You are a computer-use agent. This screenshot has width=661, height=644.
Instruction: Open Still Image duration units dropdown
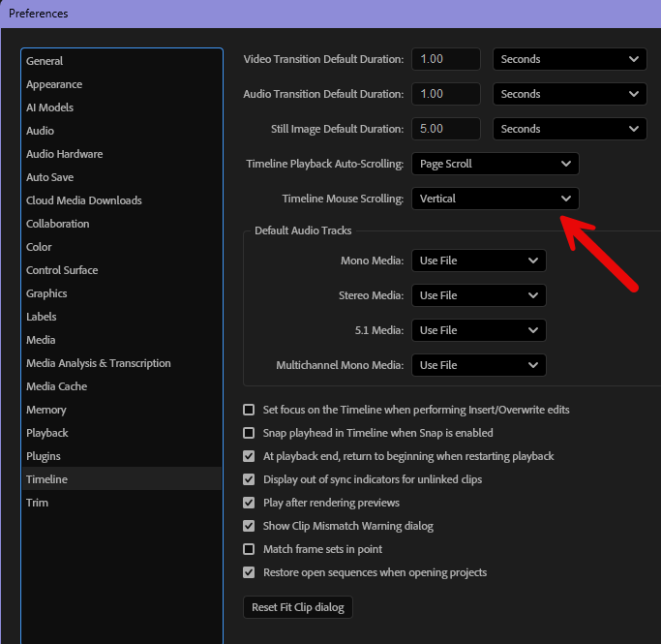[569, 129]
